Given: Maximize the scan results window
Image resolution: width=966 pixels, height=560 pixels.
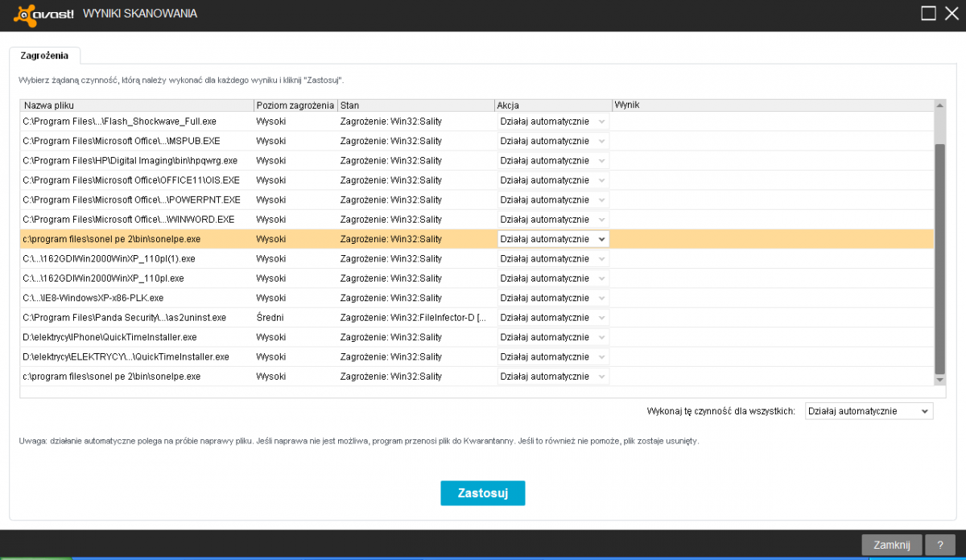Looking at the screenshot, I should pyautogui.click(x=928, y=14).
